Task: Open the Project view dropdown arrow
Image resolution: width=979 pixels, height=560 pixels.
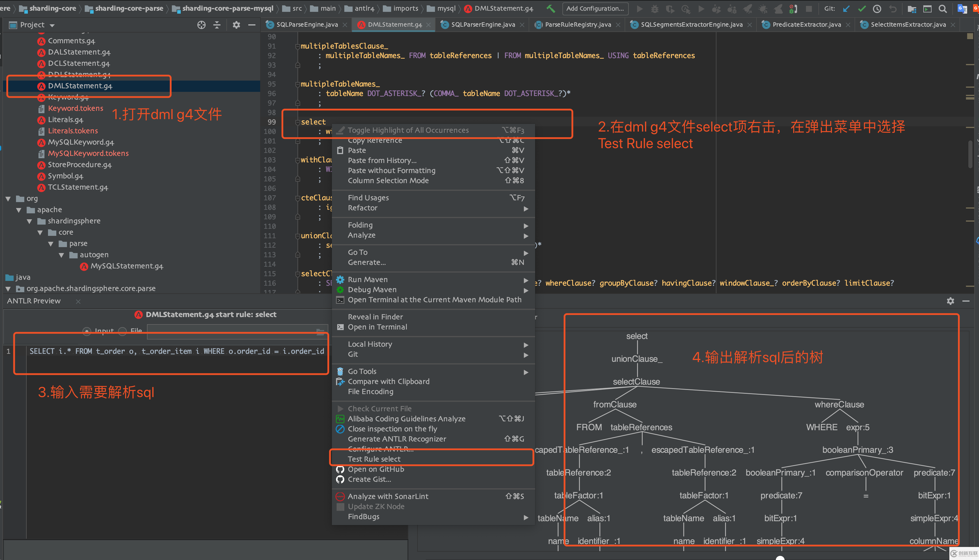Action: tap(52, 25)
